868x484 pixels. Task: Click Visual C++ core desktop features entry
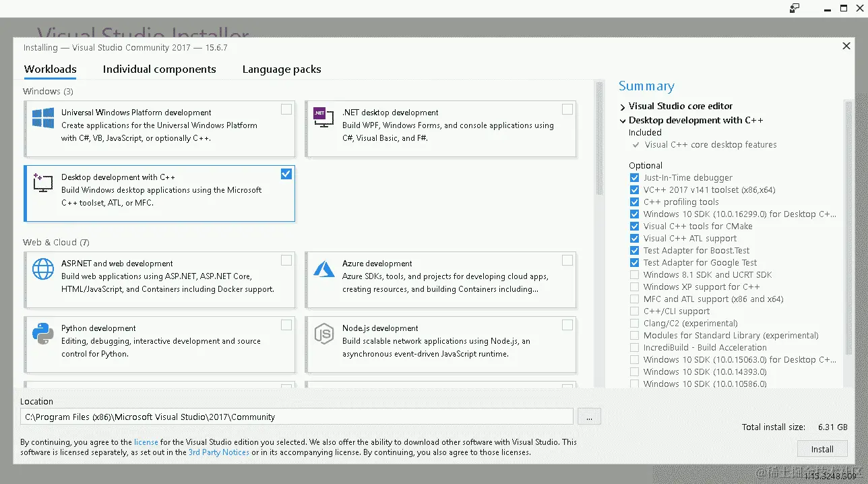710,145
